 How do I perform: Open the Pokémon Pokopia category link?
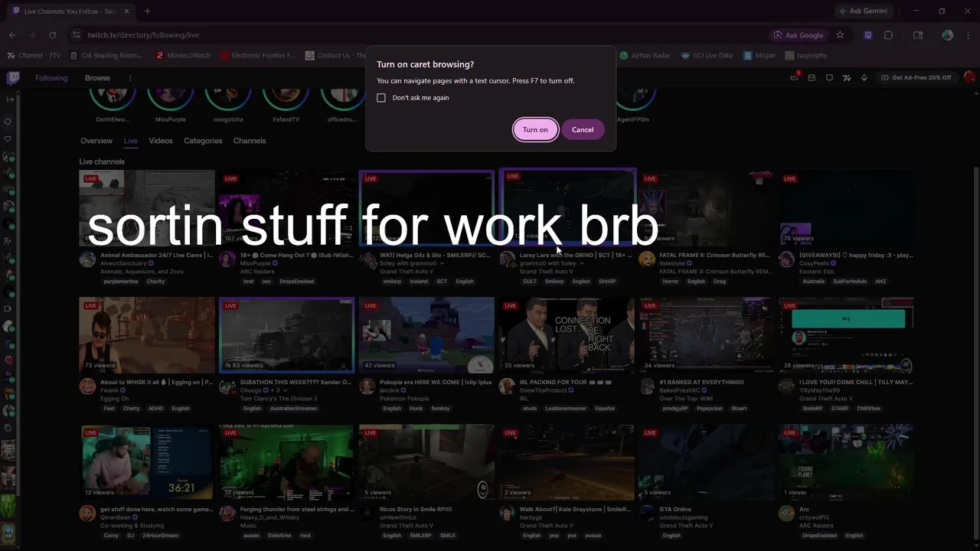pyautogui.click(x=404, y=399)
